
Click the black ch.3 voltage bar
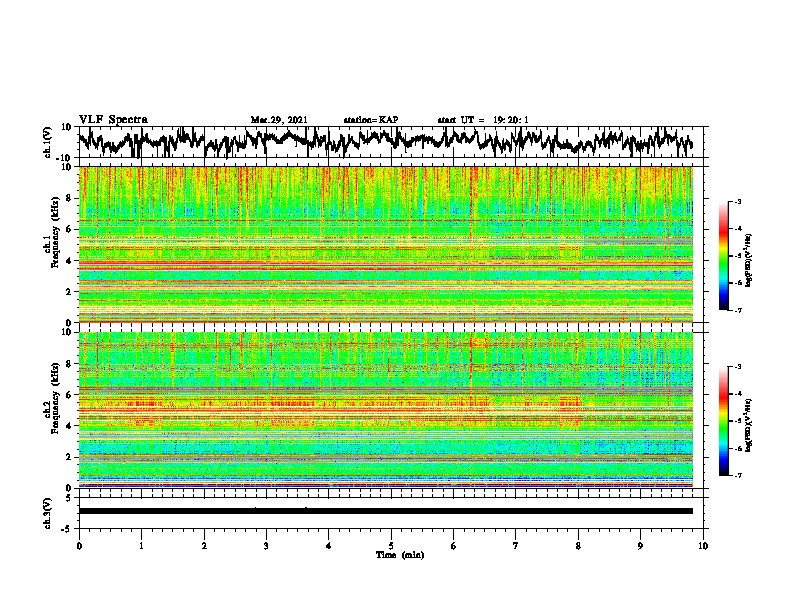point(386,511)
